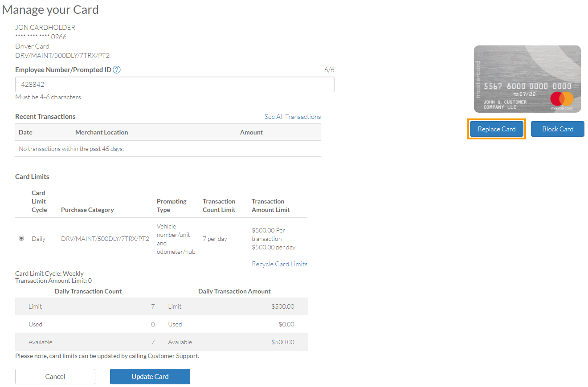Click the Block Card button

click(x=557, y=129)
